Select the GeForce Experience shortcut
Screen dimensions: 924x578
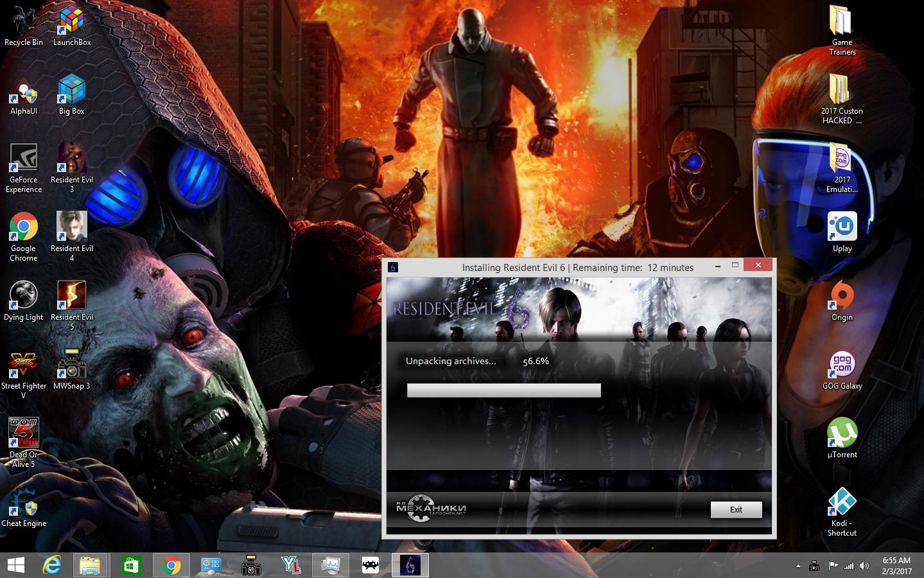[24, 168]
